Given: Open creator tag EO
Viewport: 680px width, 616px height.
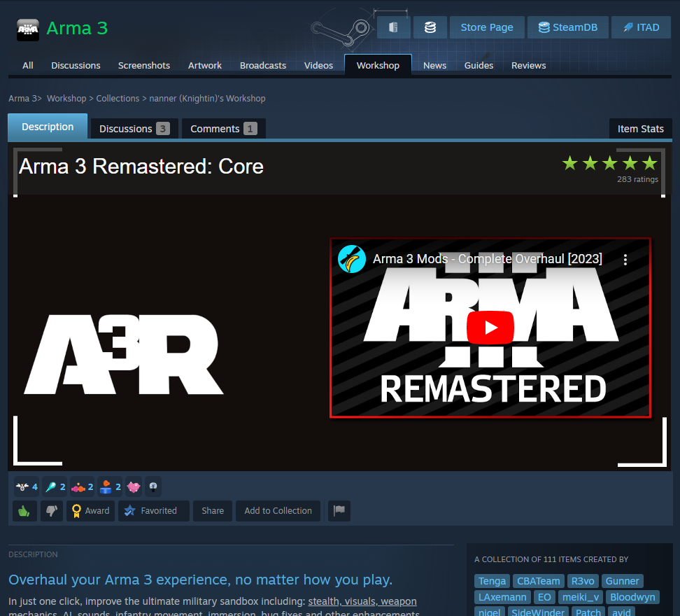Looking at the screenshot, I should [544, 597].
